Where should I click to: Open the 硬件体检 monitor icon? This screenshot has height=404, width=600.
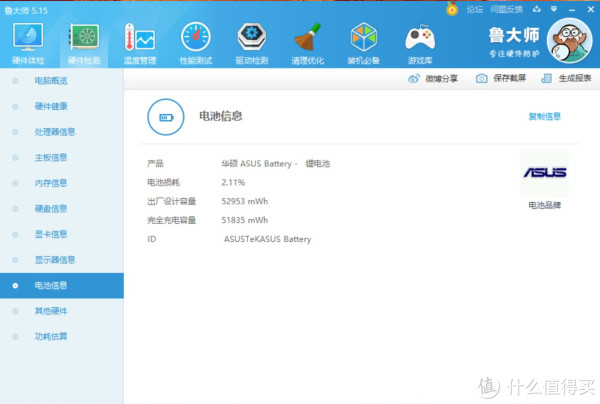[28, 37]
